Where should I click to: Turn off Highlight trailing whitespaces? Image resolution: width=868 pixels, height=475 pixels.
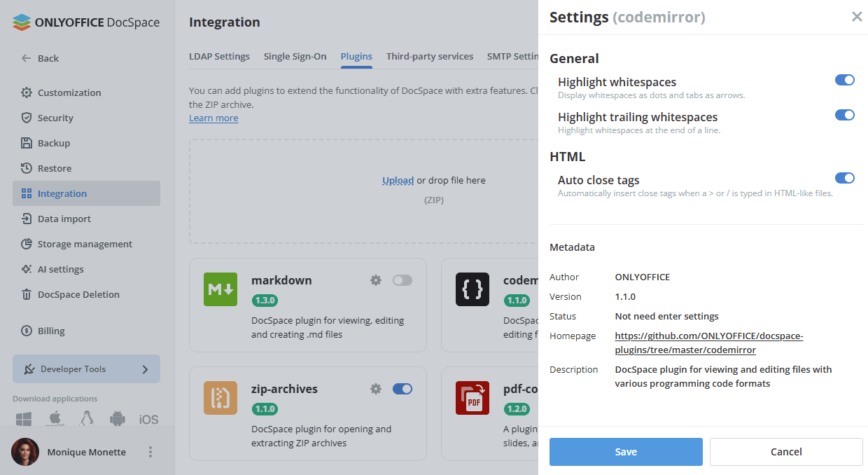click(845, 115)
